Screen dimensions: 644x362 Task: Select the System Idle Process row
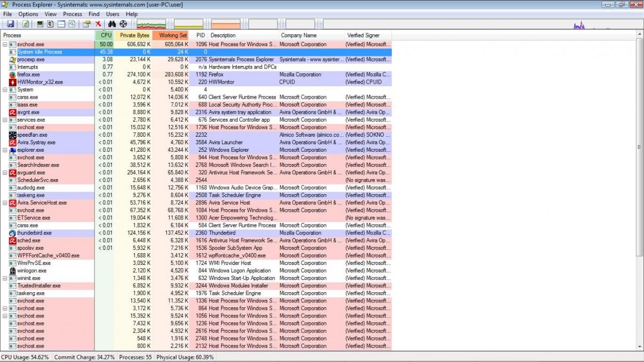196,52
